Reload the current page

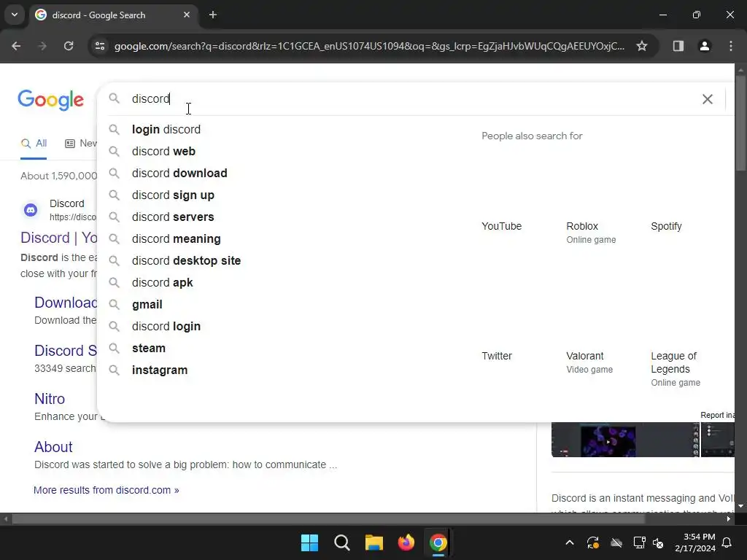[69, 46]
